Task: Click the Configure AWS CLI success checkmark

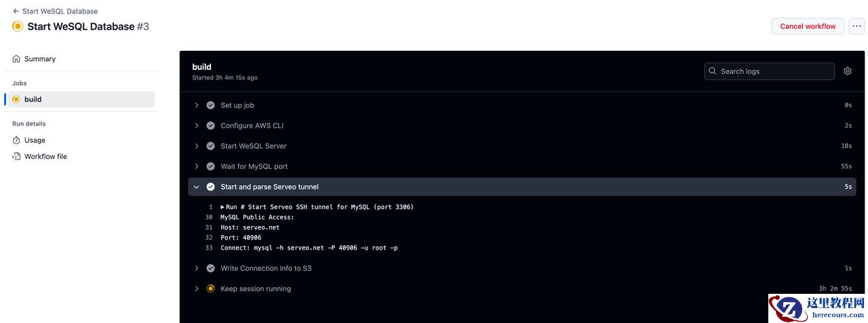Action: (210, 126)
